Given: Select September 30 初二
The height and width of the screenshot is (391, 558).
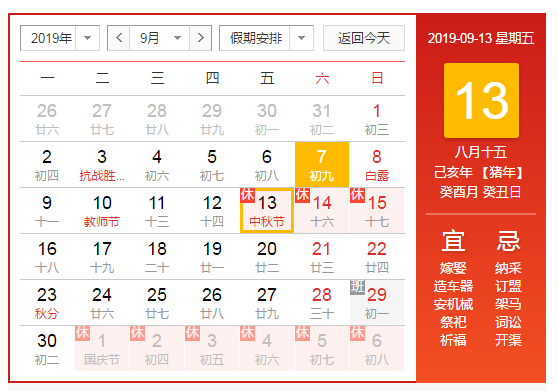Looking at the screenshot, I should pos(47,348).
